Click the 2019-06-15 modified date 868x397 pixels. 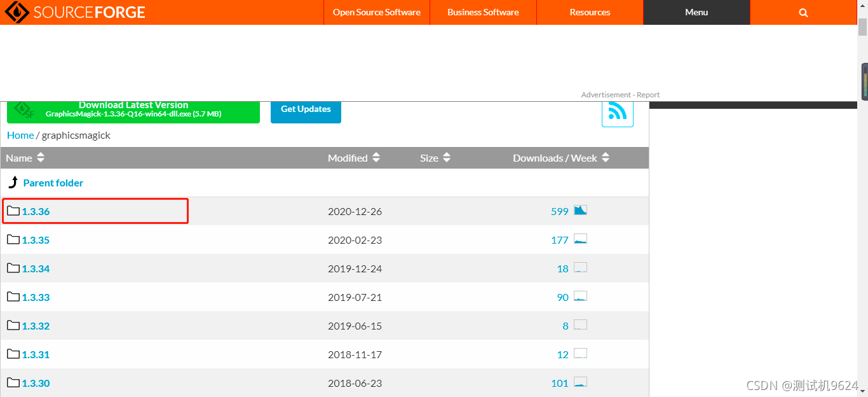pyautogui.click(x=355, y=326)
